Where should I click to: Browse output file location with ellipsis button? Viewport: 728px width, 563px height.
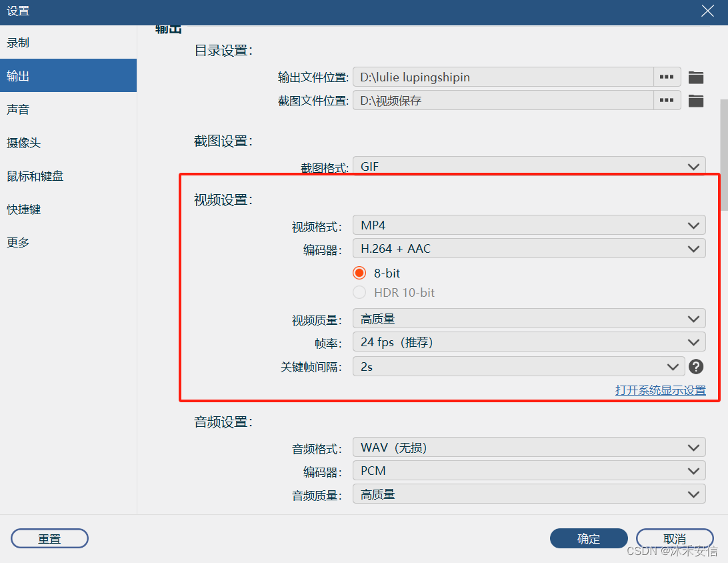click(x=667, y=77)
